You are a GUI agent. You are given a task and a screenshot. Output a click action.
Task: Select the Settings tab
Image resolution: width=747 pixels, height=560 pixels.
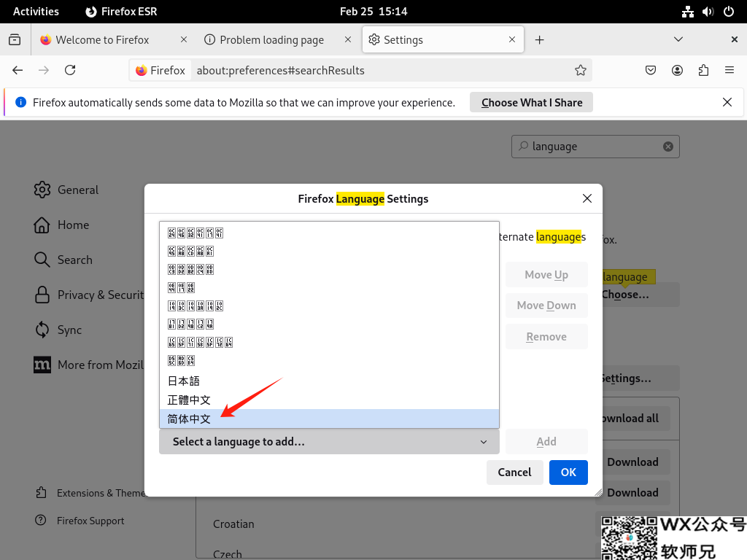click(443, 39)
